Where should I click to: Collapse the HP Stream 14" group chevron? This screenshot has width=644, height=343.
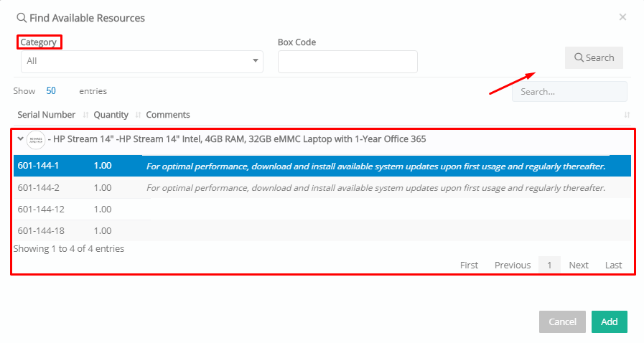pos(20,138)
